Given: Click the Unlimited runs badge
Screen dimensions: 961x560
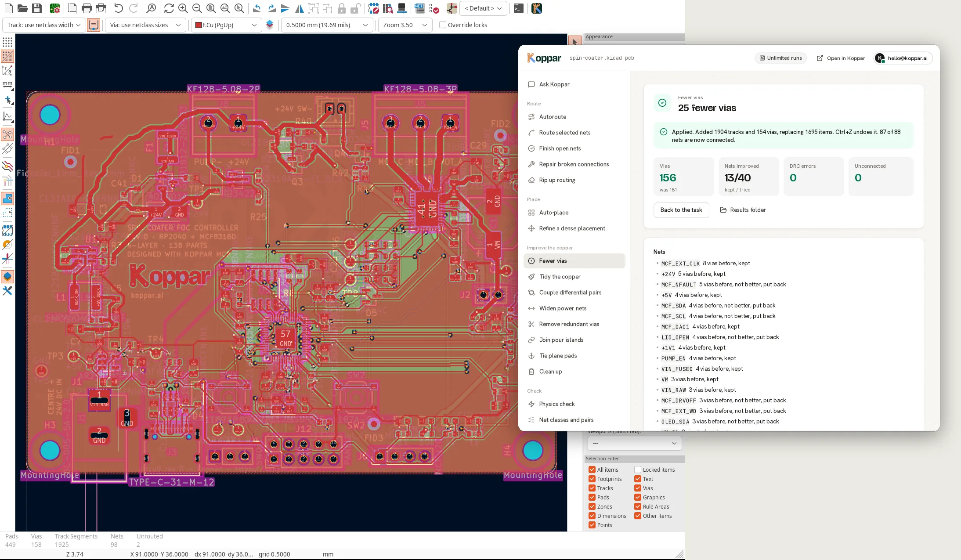Looking at the screenshot, I should pos(780,58).
